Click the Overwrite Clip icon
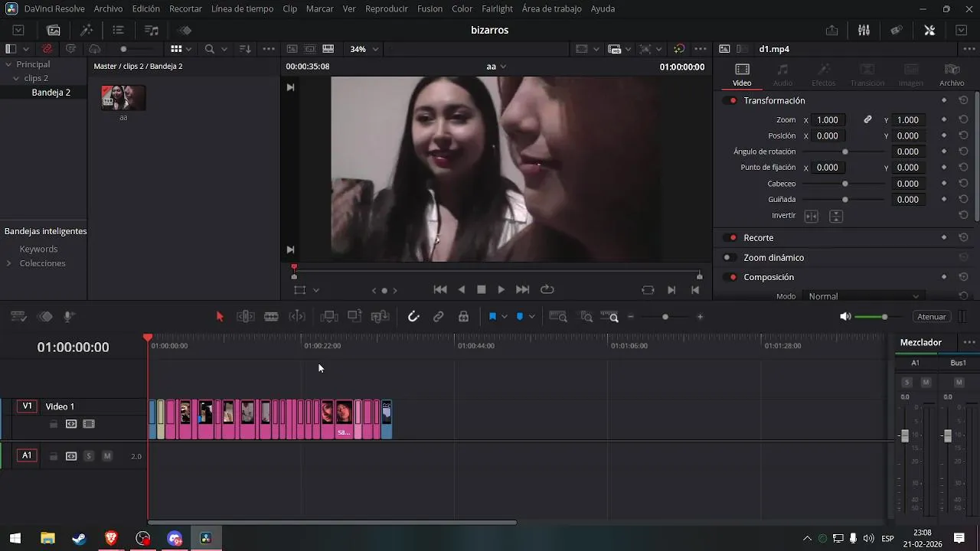The image size is (980, 551). coord(354,316)
